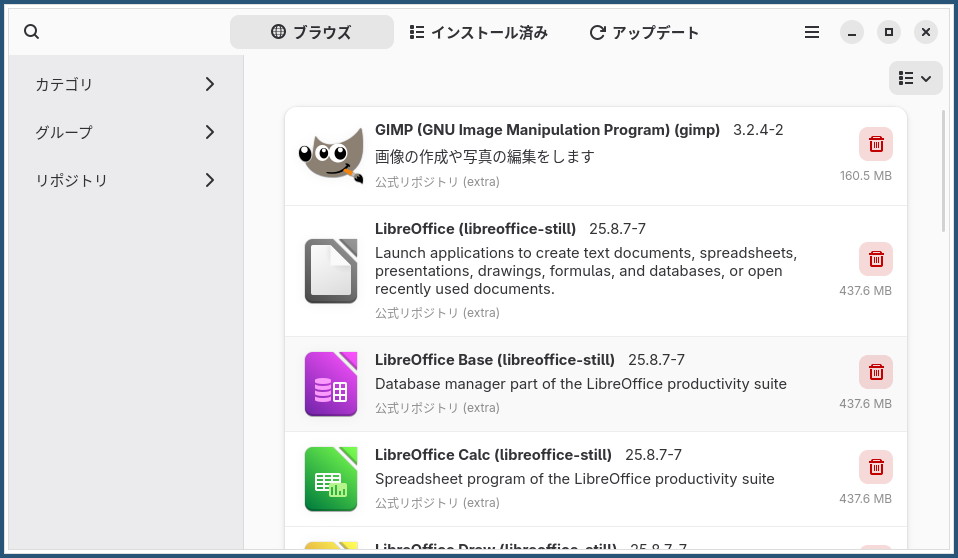Remove GIMP with its trash button
The width and height of the screenshot is (958, 558).
876,144
